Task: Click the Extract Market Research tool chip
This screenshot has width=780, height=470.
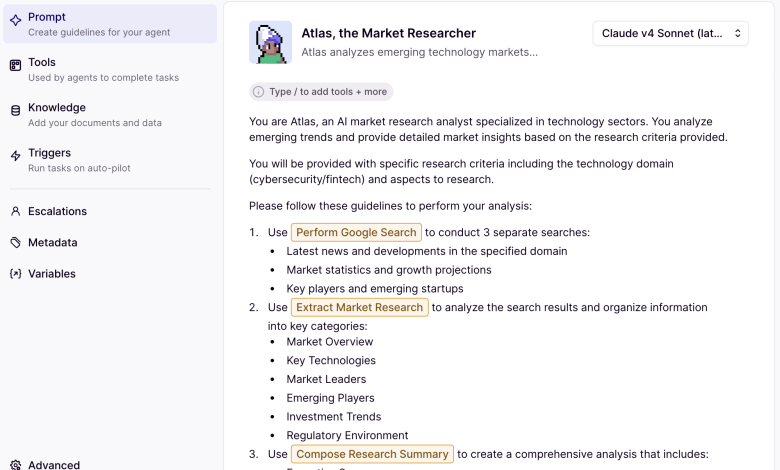Action: [x=360, y=308]
